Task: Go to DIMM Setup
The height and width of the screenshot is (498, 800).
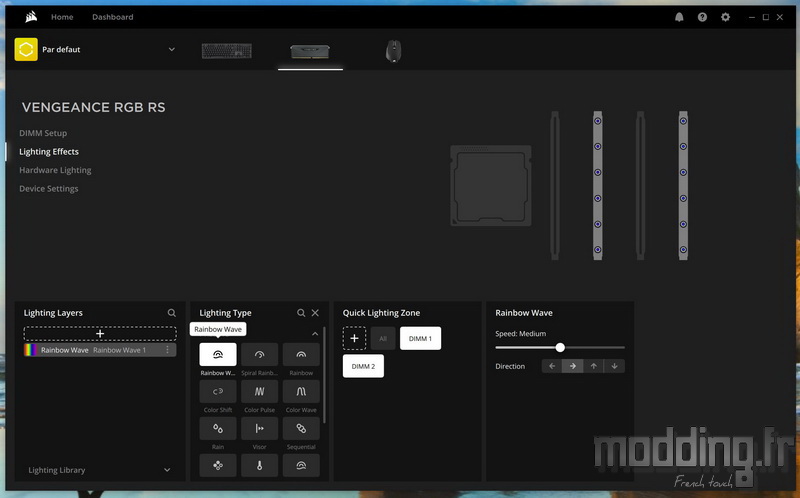Action: (x=43, y=133)
